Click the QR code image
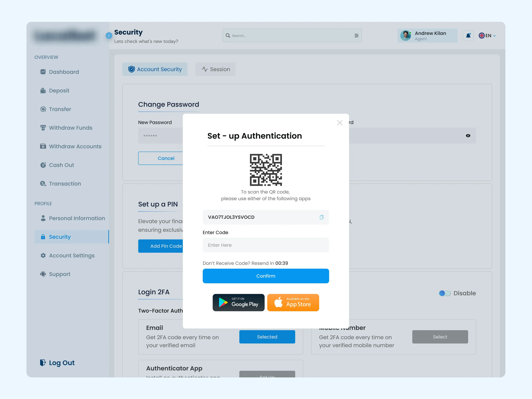532x399 pixels. pos(266,170)
